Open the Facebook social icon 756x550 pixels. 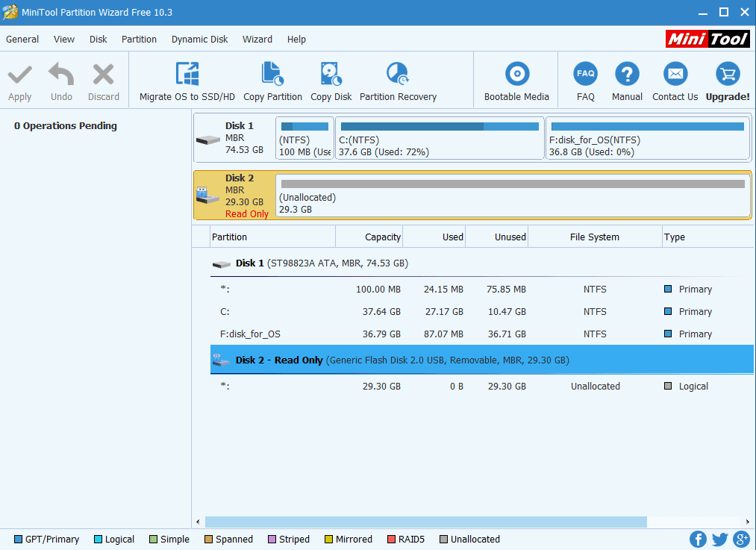click(x=699, y=539)
